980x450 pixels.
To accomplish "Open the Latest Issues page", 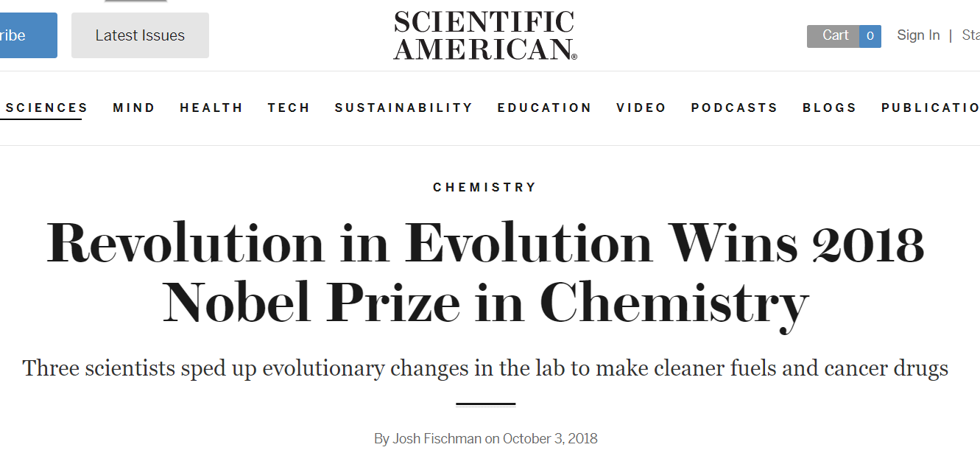I will click(140, 35).
